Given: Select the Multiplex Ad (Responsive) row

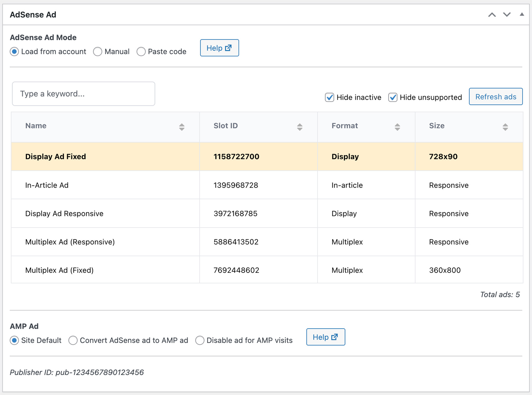Looking at the screenshot, I should tap(267, 242).
